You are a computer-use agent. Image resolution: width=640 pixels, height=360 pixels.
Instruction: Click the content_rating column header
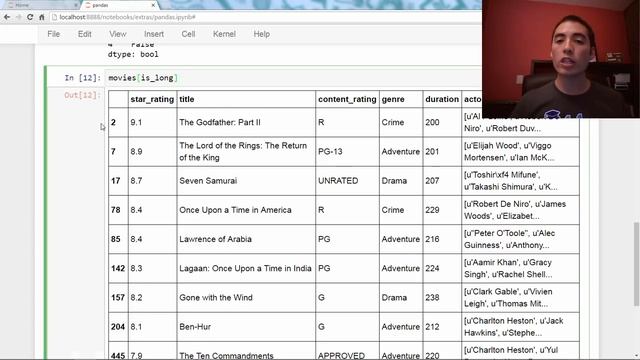pyautogui.click(x=347, y=99)
